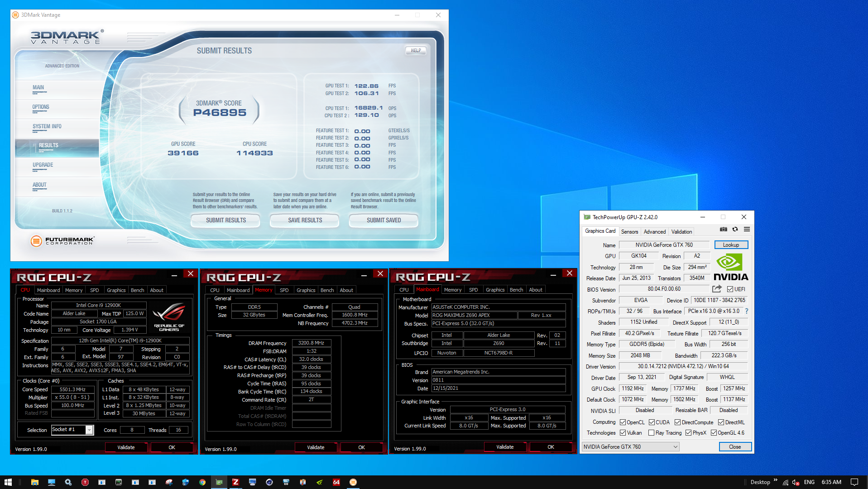Take a GPU-Z screenshot with camera icon

pos(724,230)
